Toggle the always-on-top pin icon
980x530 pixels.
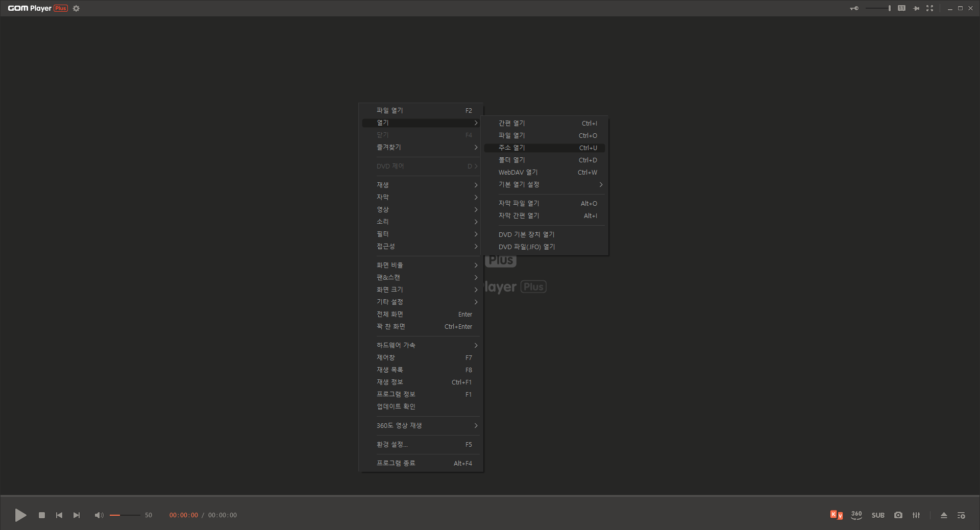click(916, 8)
